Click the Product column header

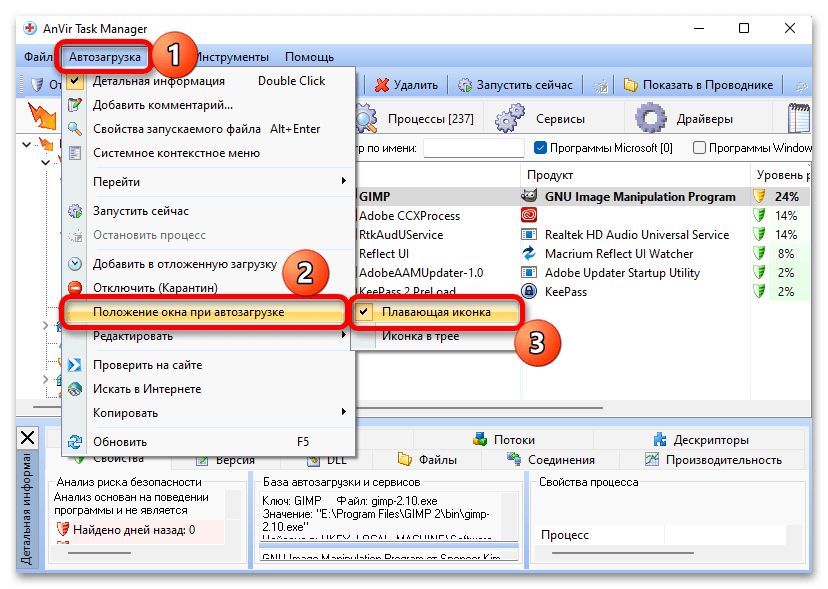pos(636,175)
